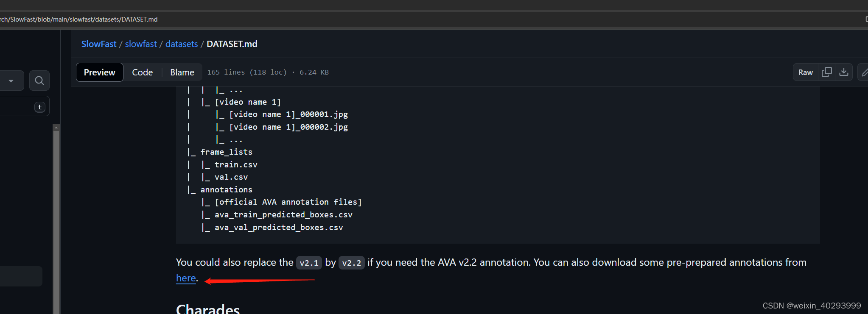The height and width of the screenshot is (314, 868).
Task: Click the 'val.csv' line in code block
Action: (x=231, y=177)
